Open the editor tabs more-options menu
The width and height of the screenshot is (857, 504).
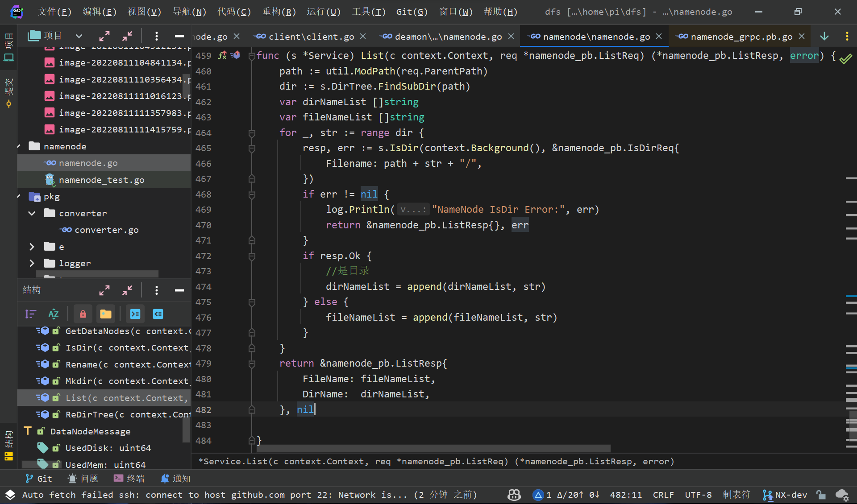point(847,36)
